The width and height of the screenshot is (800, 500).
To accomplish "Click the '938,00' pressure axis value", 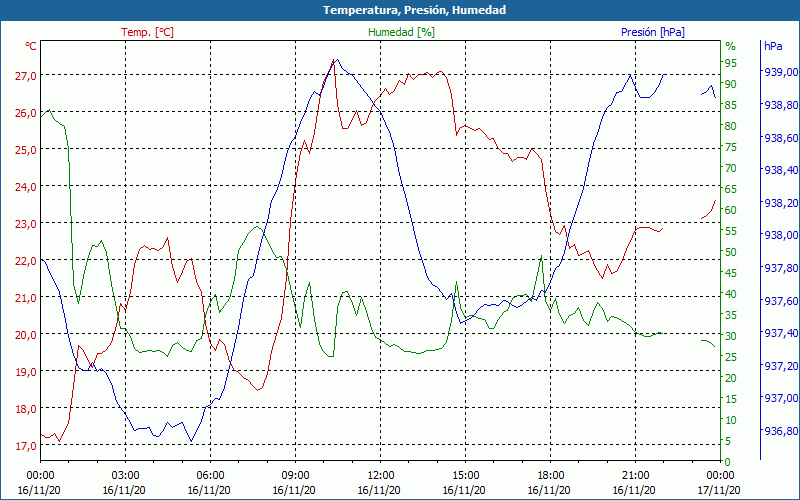I will (x=780, y=235).
